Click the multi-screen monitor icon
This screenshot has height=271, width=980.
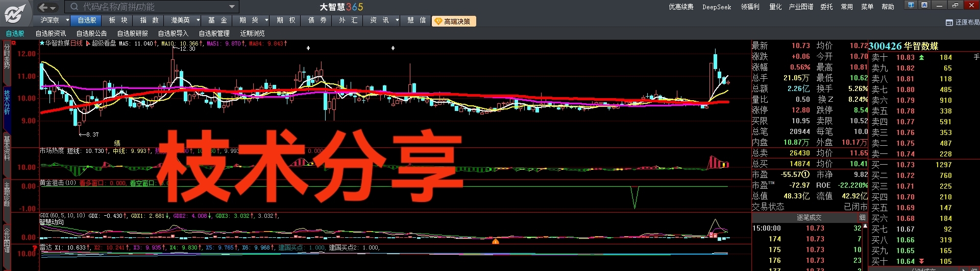pyautogui.click(x=911, y=5)
